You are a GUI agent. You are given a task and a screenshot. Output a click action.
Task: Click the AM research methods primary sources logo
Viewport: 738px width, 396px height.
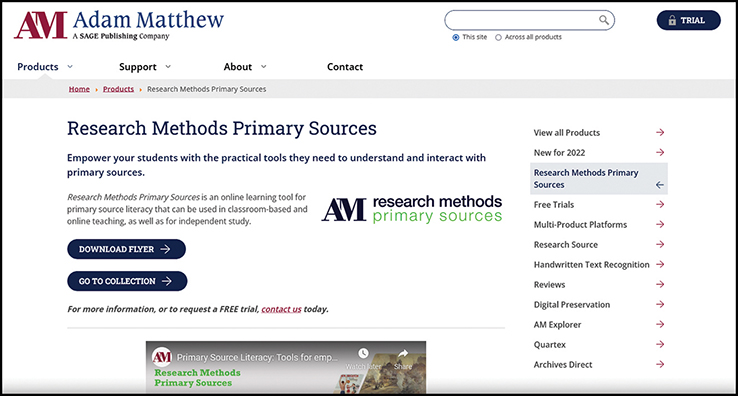(x=412, y=209)
